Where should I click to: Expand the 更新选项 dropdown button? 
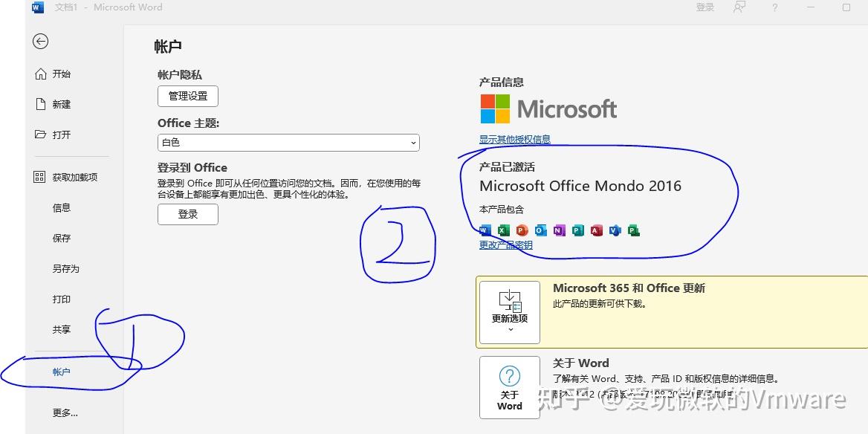[x=510, y=312]
